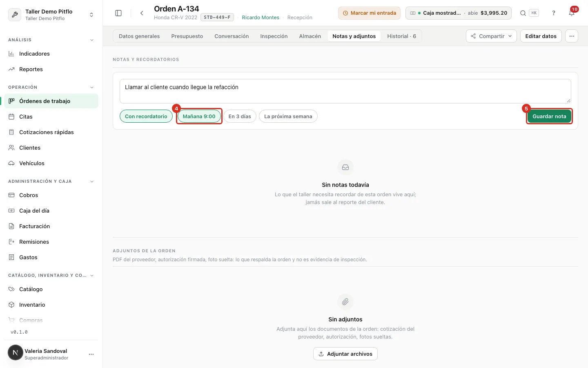Switch to Historial · 6 tab
Viewport: 588px width, 368px height.
pyautogui.click(x=402, y=36)
